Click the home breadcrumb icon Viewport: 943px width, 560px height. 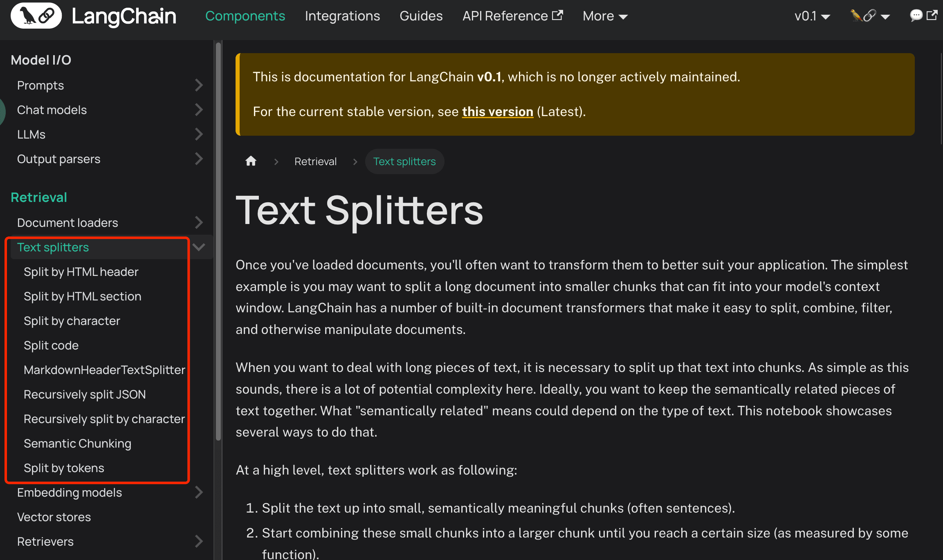(251, 161)
